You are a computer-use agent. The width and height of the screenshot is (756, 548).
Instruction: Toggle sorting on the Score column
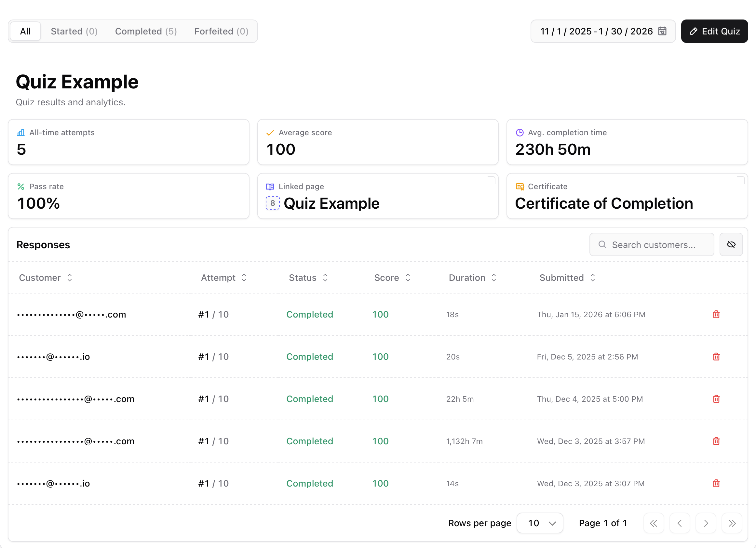click(408, 278)
